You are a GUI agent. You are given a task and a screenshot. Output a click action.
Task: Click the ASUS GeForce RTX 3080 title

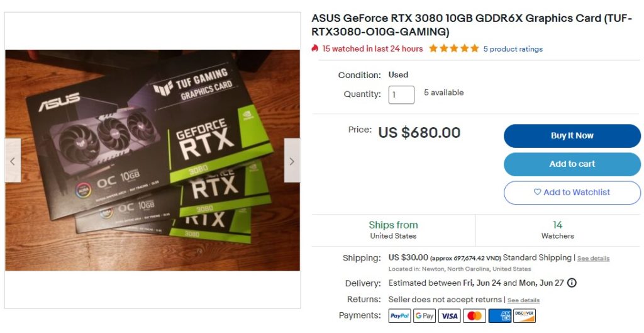coord(472,25)
